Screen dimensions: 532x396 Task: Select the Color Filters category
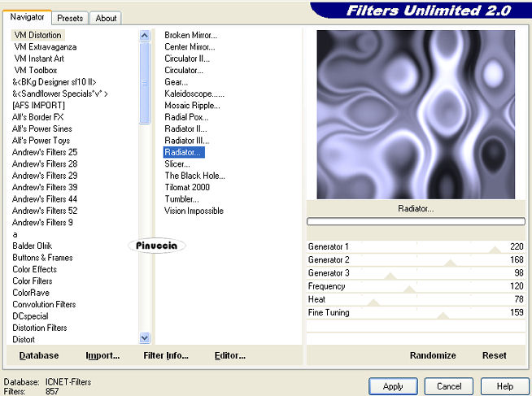tap(33, 281)
